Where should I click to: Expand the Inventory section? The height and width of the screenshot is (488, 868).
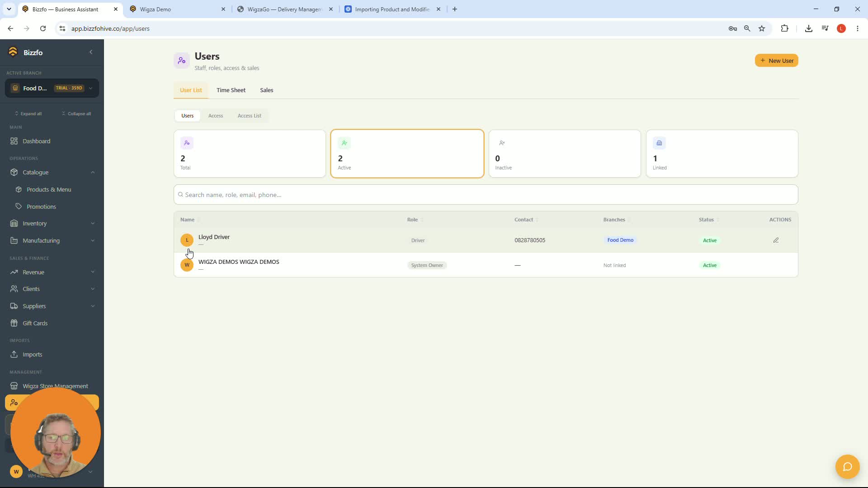pyautogui.click(x=93, y=224)
